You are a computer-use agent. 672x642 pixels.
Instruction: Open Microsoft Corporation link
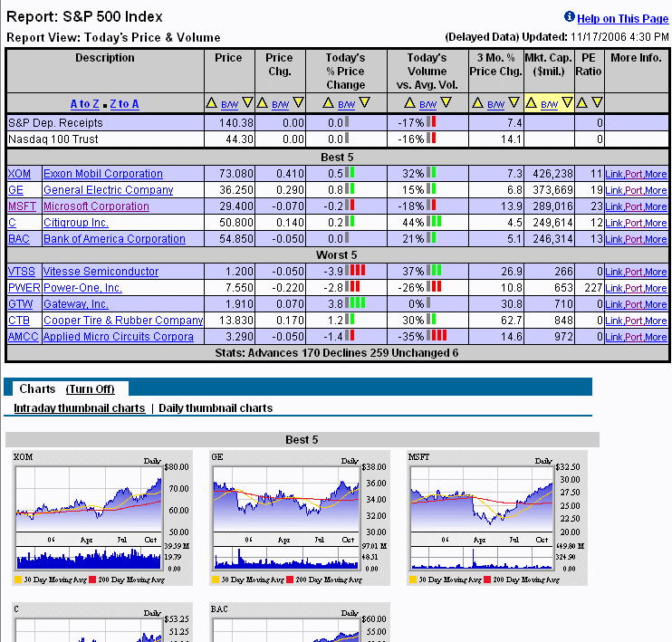point(96,206)
